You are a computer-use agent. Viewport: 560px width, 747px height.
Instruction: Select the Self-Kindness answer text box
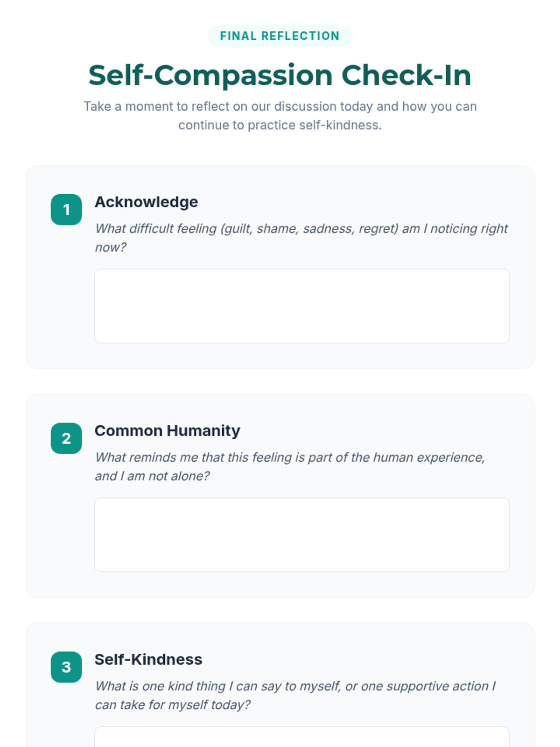coord(302,737)
